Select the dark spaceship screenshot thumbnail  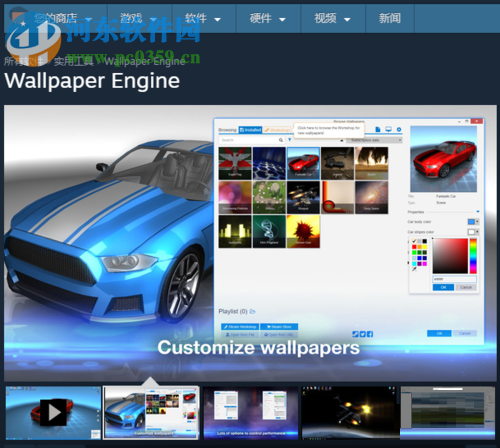pyautogui.click(x=349, y=413)
